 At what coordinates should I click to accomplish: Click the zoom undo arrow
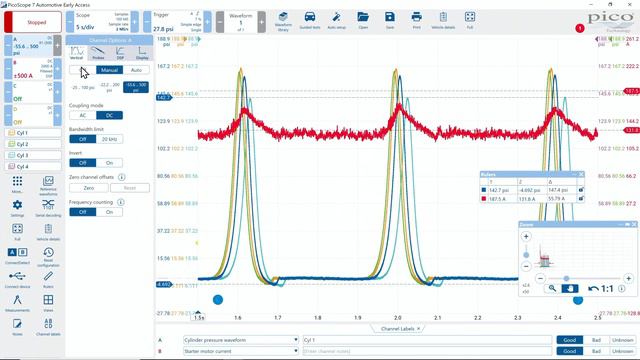click(593, 289)
